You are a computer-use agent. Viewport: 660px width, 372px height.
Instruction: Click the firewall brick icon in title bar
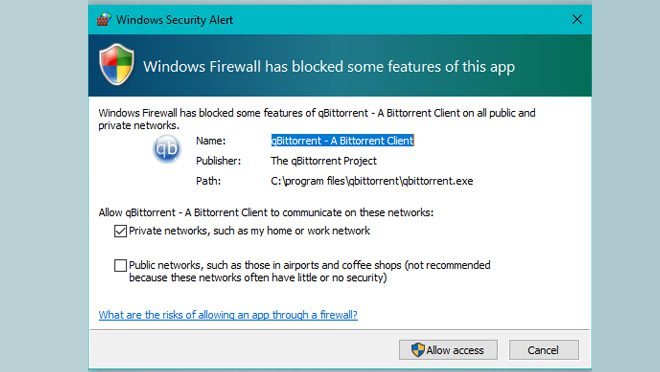104,19
